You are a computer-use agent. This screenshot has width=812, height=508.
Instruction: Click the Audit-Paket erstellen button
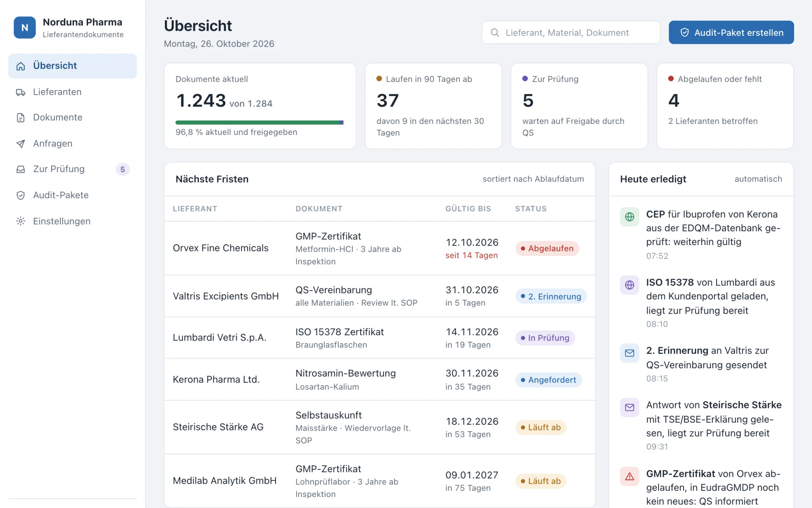[x=731, y=33]
